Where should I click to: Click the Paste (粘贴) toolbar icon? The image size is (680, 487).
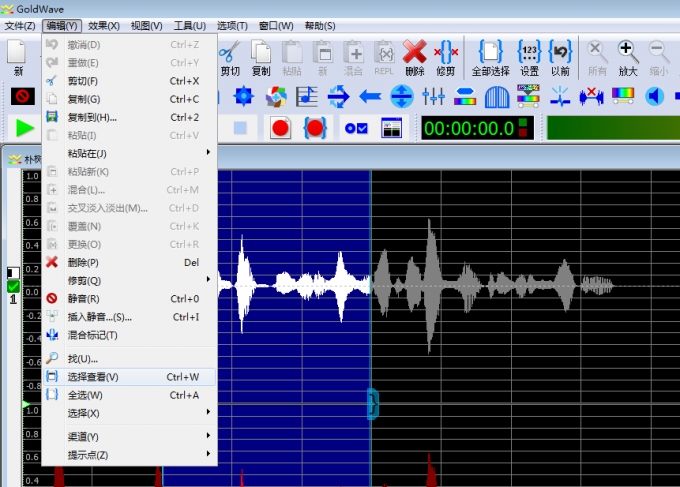coord(292,58)
